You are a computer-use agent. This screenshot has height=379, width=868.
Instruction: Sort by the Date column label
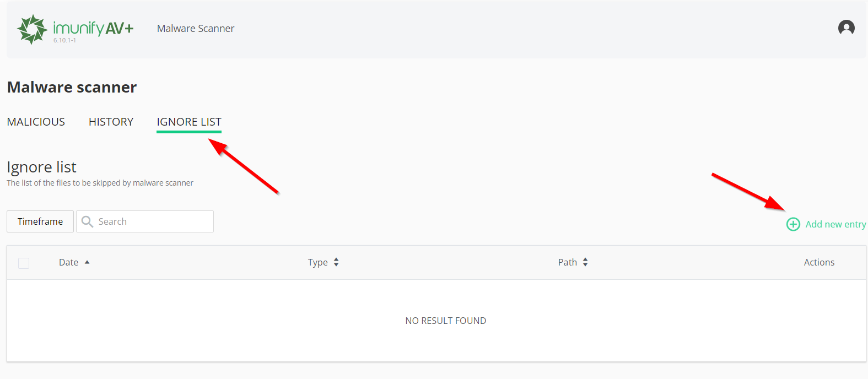pos(68,262)
